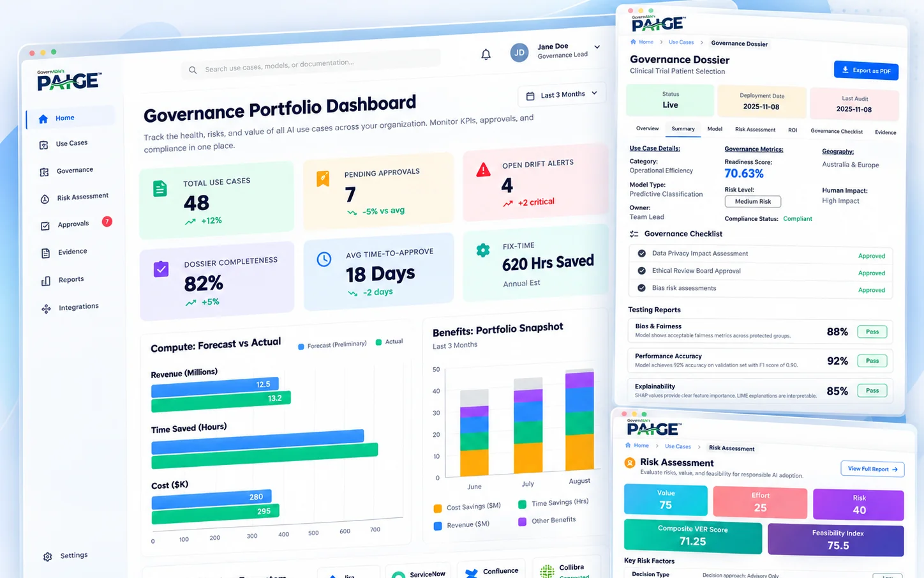Click the Use Cases breadcrumb in Governance Dossier
This screenshot has height=578, width=924.
click(x=681, y=42)
